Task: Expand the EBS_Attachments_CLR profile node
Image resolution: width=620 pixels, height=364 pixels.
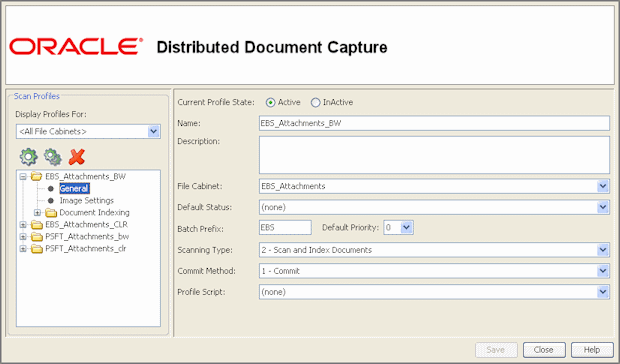Action: pos(23,225)
